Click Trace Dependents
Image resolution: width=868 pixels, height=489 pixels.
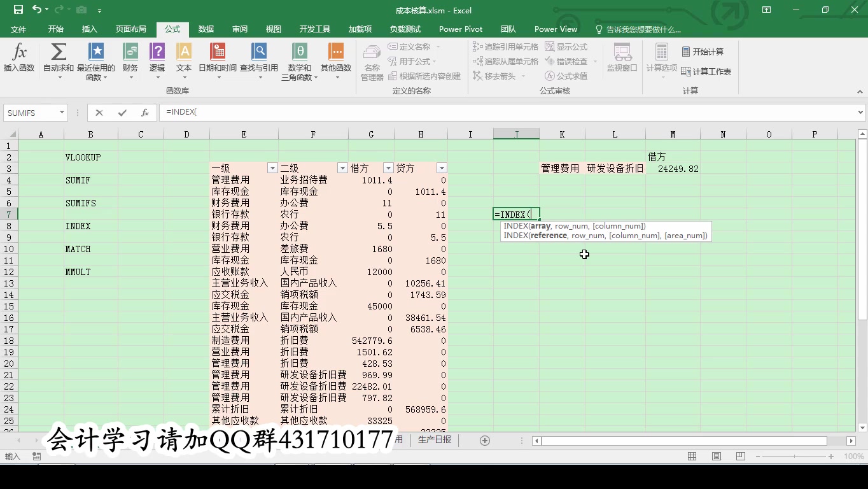[506, 61]
